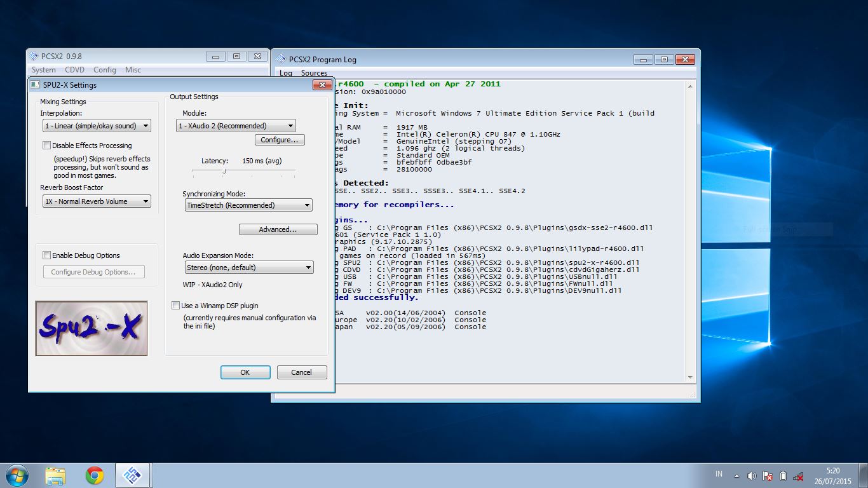Screen dimensions: 868x488
Task: Click the Advanced... button
Action: click(278, 229)
